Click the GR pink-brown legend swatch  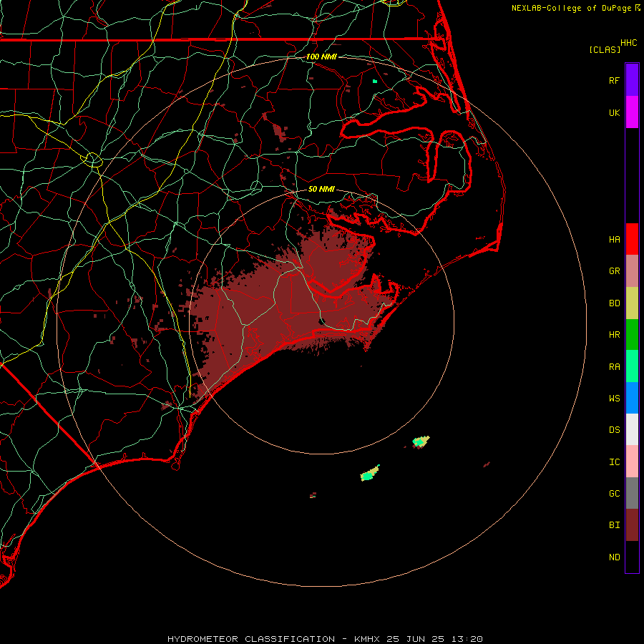[x=632, y=271]
